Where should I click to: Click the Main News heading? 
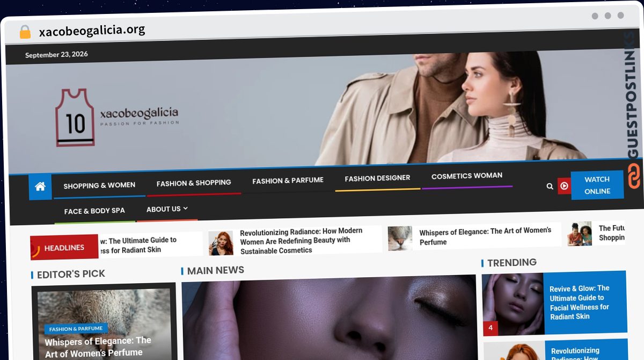click(x=216, y=270)
